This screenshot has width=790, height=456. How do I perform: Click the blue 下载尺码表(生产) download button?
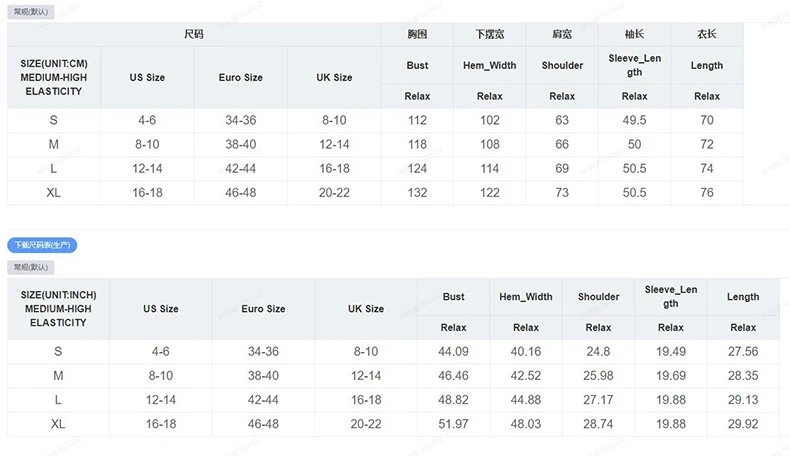click(x=42, y=245)
